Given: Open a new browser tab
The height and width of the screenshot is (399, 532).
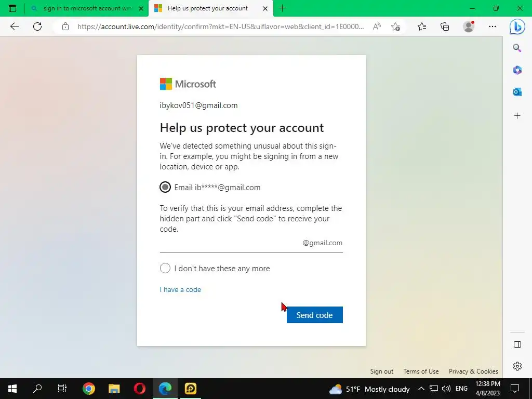Looking at the screenshot, I should 282,8.
